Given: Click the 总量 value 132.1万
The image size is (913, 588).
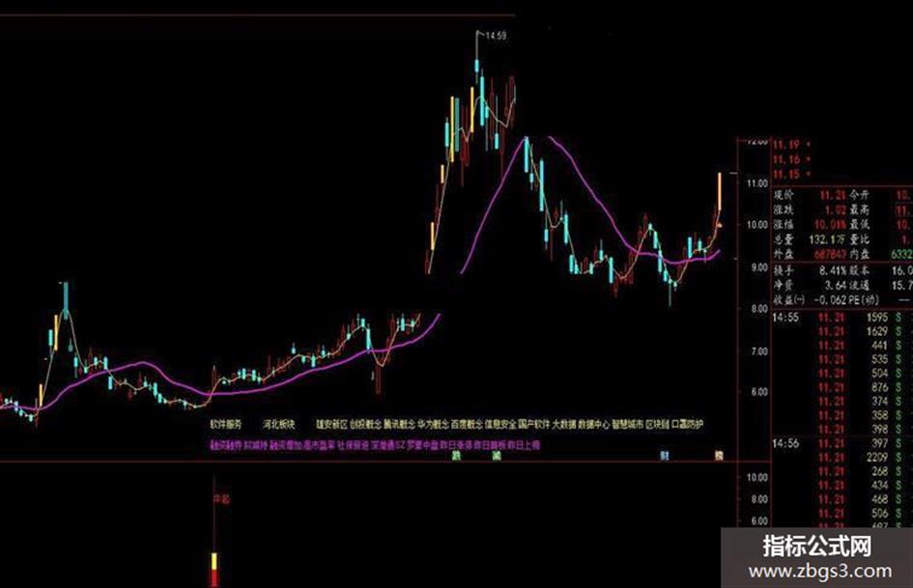Looking at the screenshot, I should coord(827,239).
